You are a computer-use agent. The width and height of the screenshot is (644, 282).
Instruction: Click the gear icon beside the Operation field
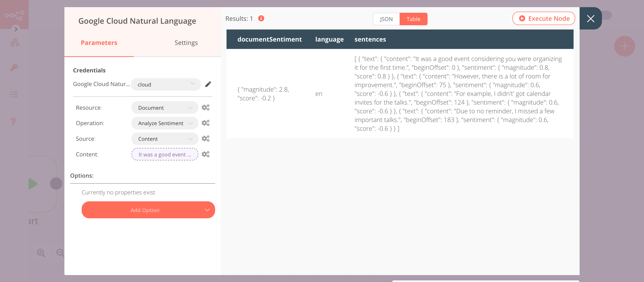click(x=205, y=123)
